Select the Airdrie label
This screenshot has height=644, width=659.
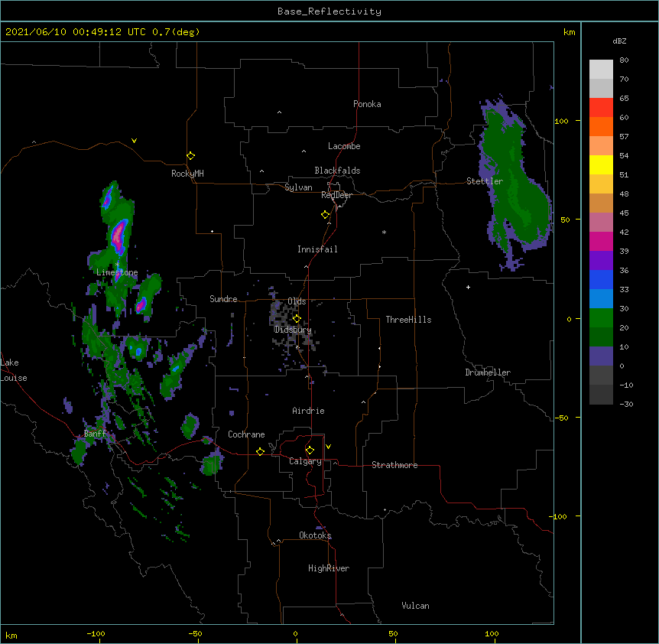[x=309, y=411]
